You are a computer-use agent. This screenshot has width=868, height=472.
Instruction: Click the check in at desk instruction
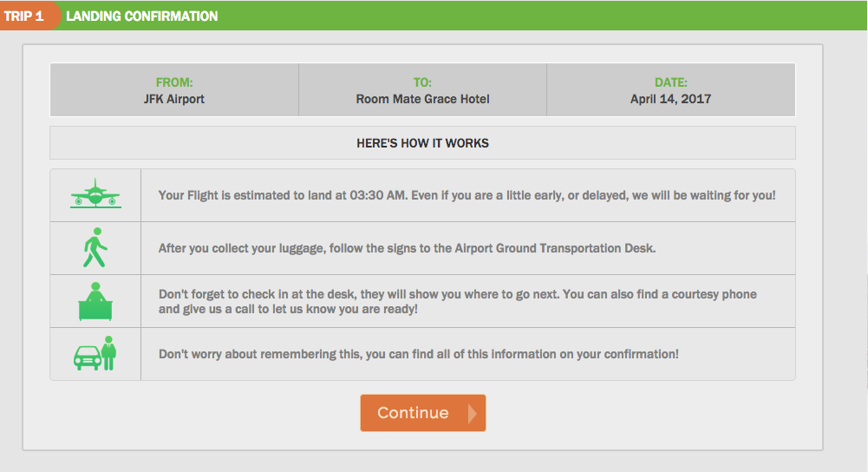click(x=458, y=301)
